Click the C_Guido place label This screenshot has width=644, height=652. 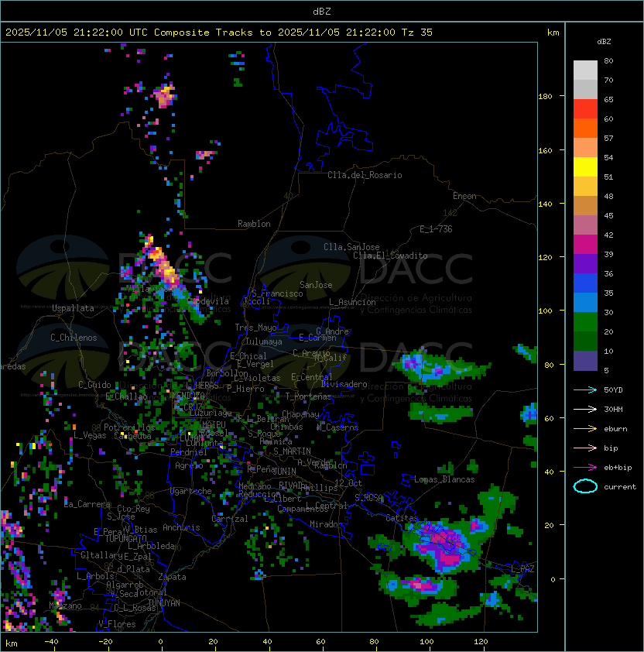tap(94, 385)
